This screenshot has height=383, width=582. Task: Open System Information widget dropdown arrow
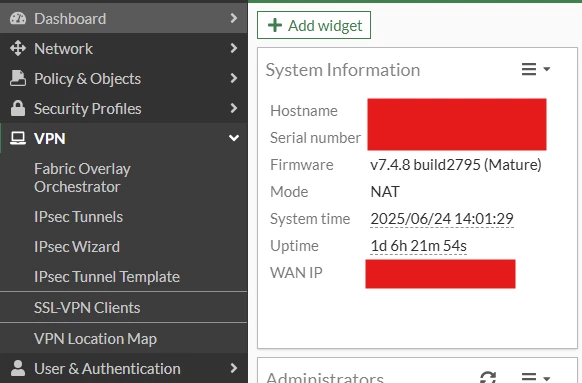coord(546,69)
